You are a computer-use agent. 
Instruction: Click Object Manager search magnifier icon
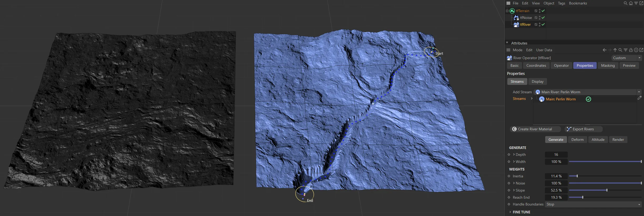tap(626, 3)
